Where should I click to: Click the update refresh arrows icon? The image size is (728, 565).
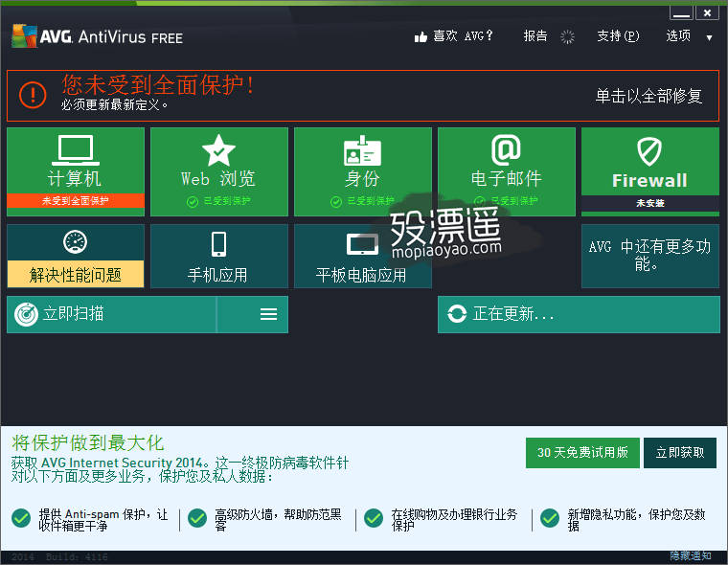[457, 314]
